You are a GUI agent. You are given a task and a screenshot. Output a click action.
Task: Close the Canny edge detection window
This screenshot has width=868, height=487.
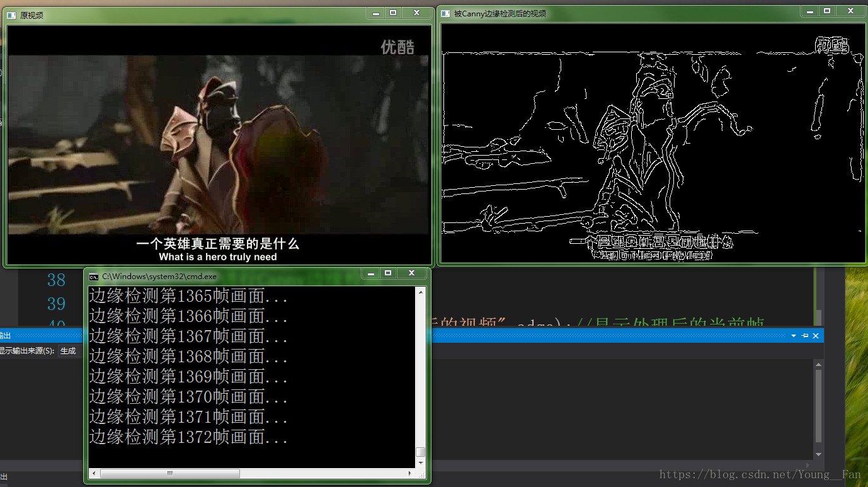tap(850, 11)
